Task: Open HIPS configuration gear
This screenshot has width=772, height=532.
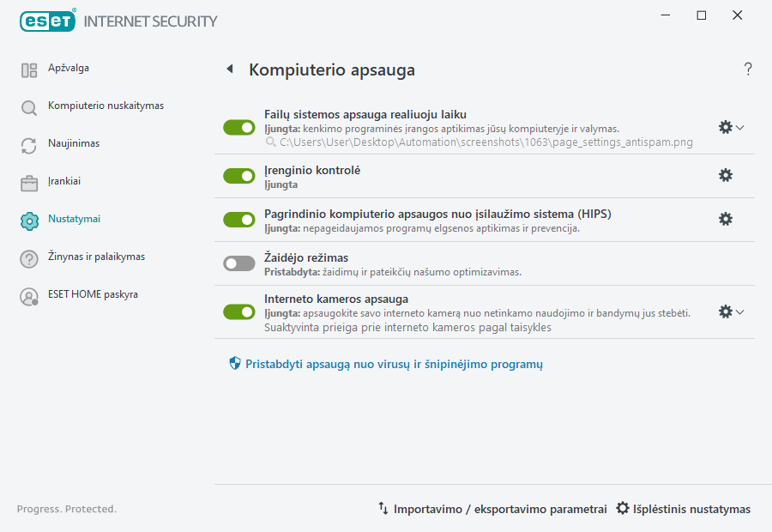Action: point(726,219)
